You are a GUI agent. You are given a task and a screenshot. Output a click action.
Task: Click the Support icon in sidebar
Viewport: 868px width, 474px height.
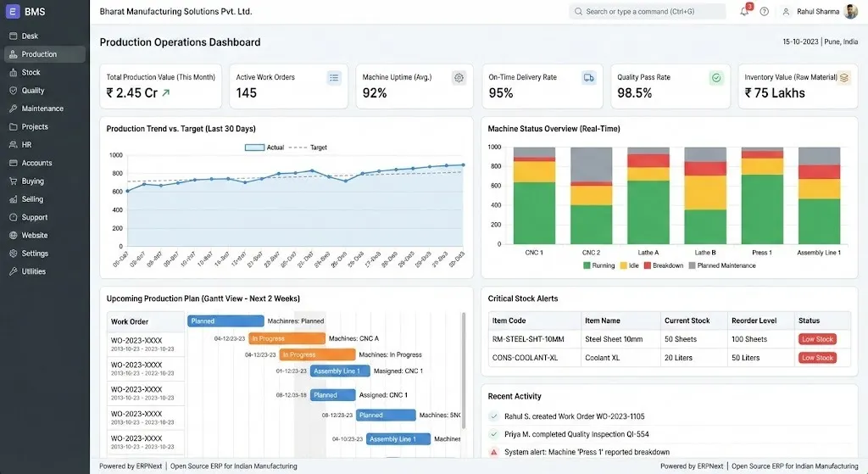click(14, 217)
